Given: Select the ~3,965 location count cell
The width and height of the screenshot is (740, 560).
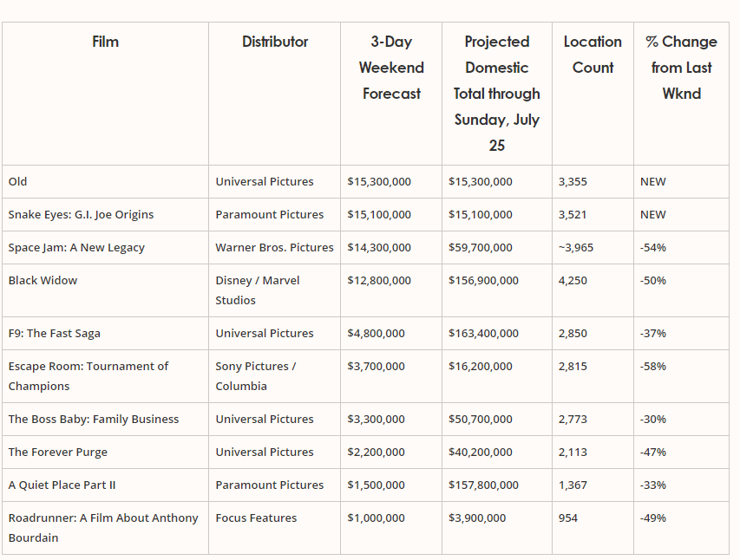Looking at the screenshot, I should [x=576, y=248].
